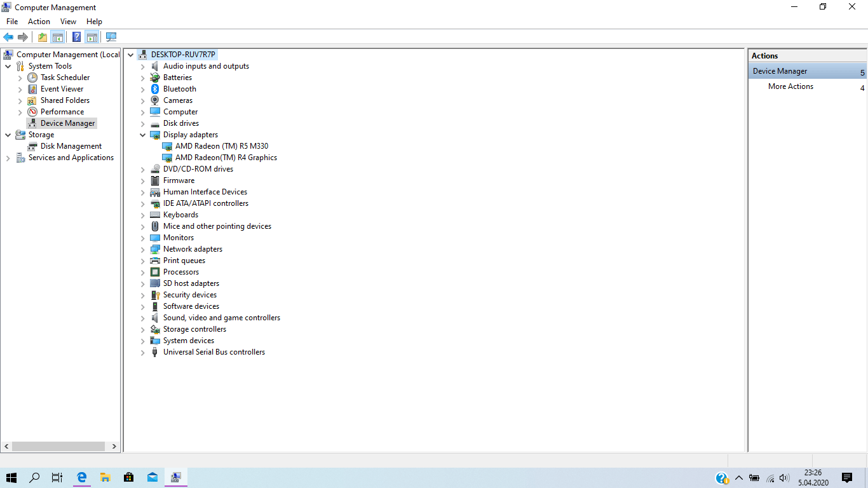This screenshot has width=868, height=488.
Task: Open the File menu
Action: point(12,22)
